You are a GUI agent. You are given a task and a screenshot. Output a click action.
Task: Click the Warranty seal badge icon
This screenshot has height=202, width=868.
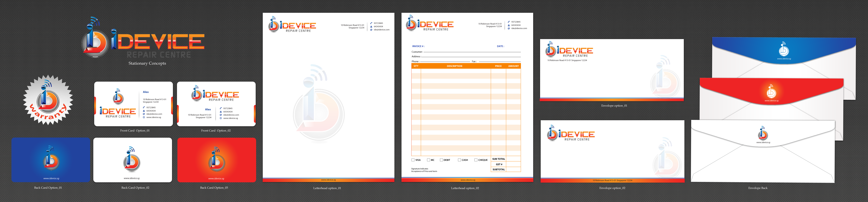tap(48, 100)
